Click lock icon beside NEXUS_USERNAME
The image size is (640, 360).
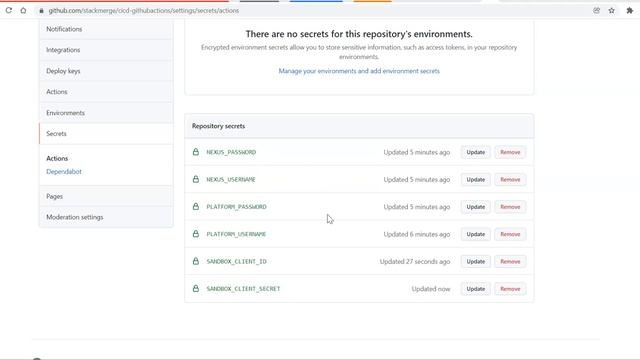(x=196, y=179)
